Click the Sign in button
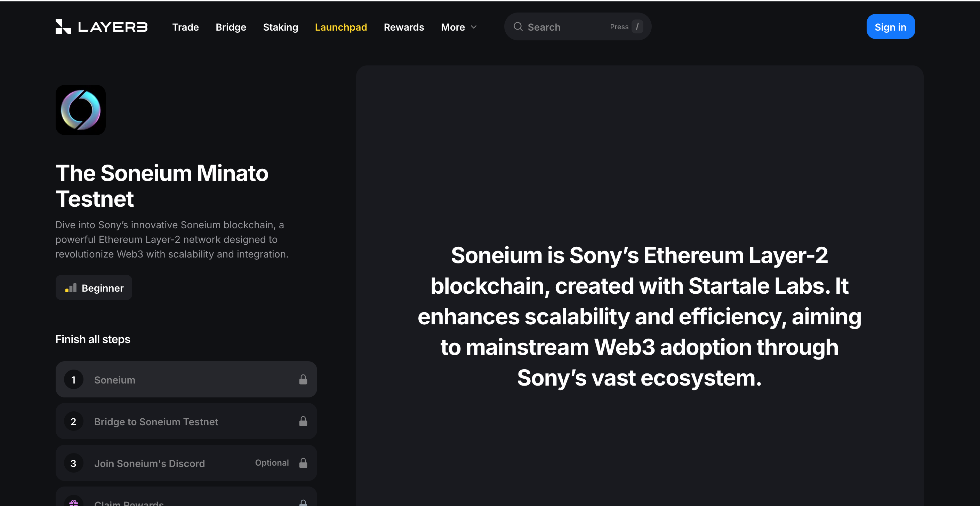The width and height of the screenshot is (980, 506). (x=891, y=27)
